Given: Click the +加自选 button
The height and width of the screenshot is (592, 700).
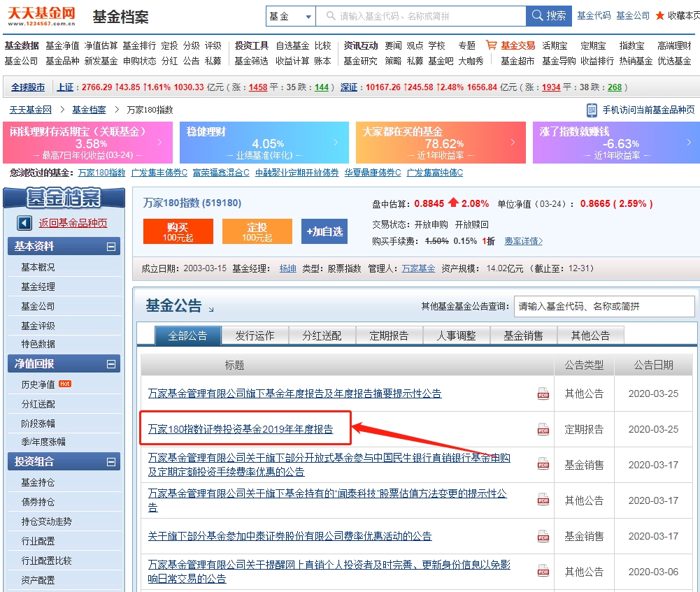Looking at the screenshot, I should [x=324, y=232].
